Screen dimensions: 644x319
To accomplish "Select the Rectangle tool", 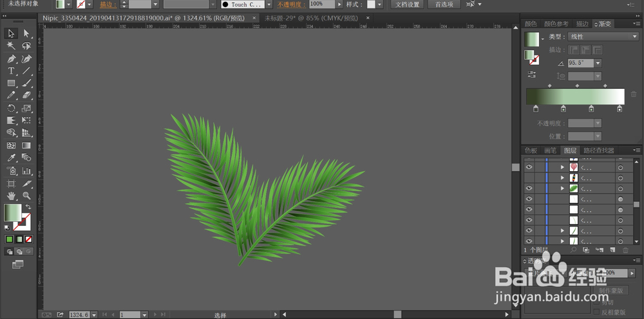I will 11,83.
